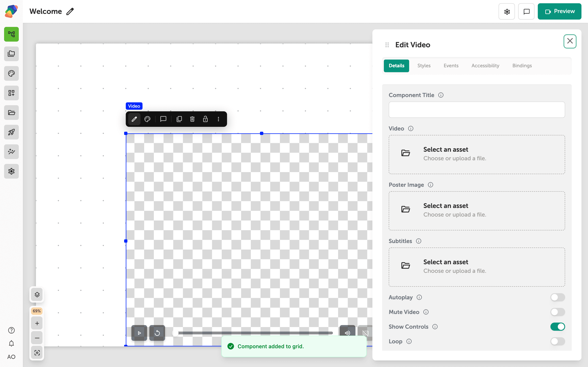588x367 pixels.
Task: Click the Component Title input field
Action: click(x=477, y=110)
